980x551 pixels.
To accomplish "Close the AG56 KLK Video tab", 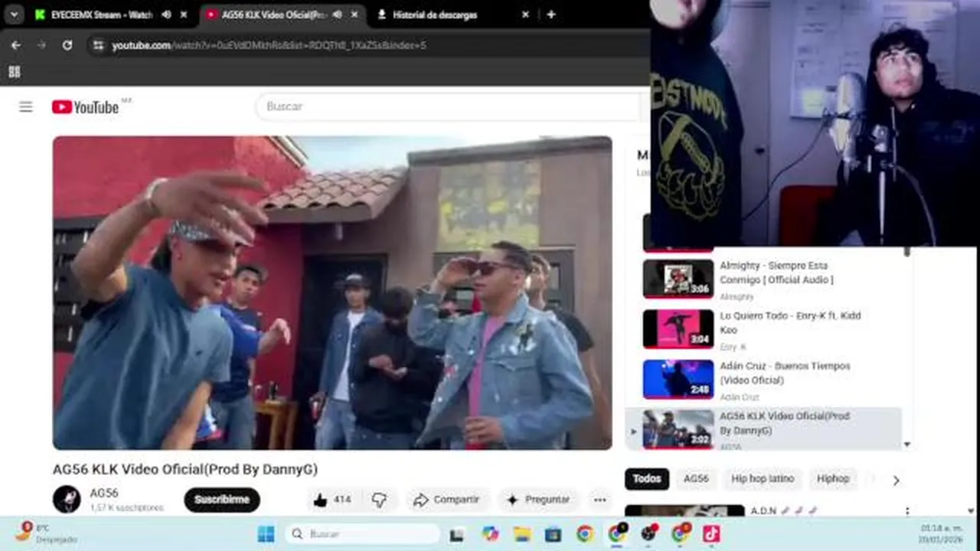I will [x=354, y=15].
